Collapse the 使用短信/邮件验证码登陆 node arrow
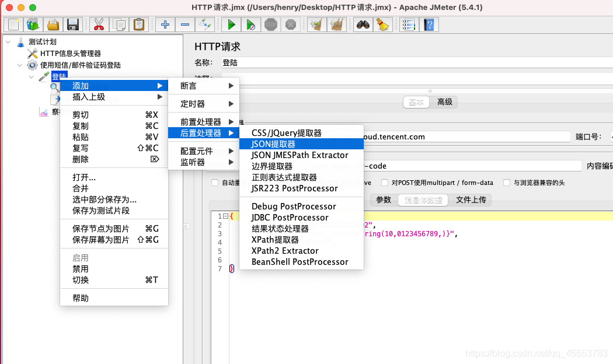 coord(19,65)
